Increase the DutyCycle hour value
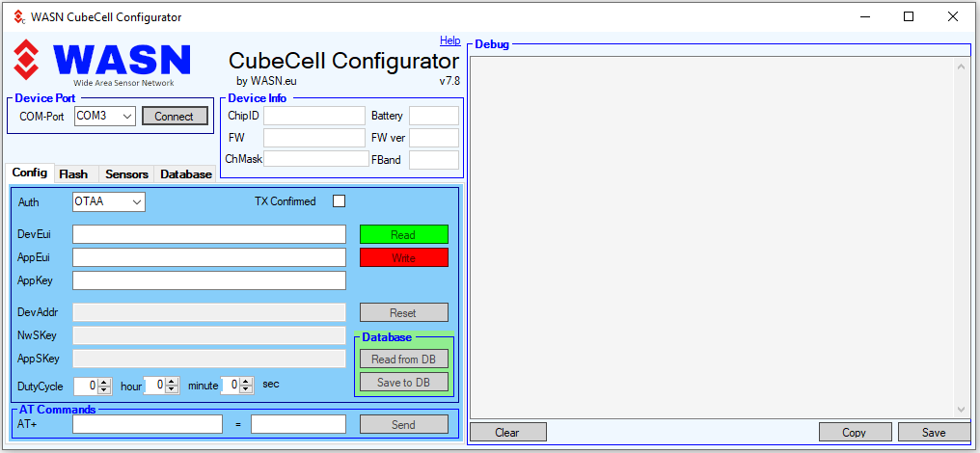Image resolution: width=980 pixels, height=453 pixels. pyautogui.click(x=104, y=383)
